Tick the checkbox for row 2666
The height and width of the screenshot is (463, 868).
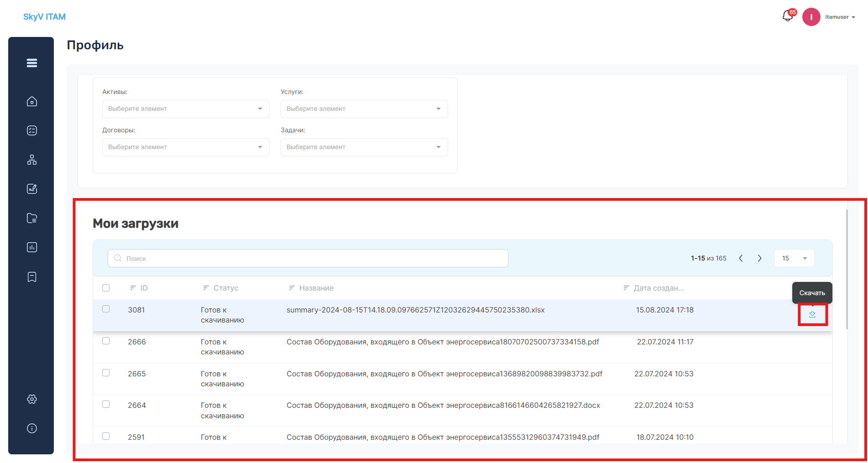point(106,341)
